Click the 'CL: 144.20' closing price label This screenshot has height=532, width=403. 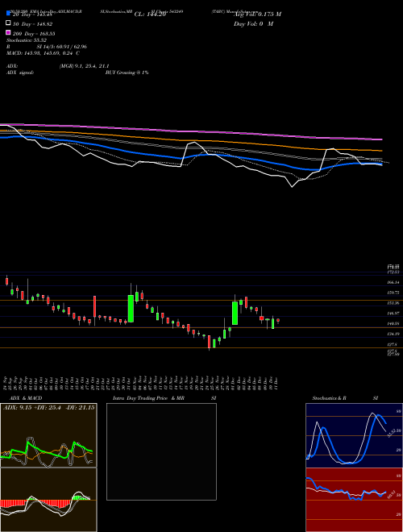click(150, 15)
